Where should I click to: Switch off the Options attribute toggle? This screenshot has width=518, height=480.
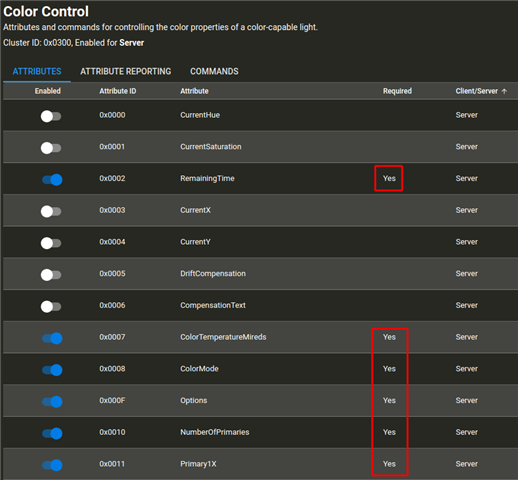click(52, 401)
